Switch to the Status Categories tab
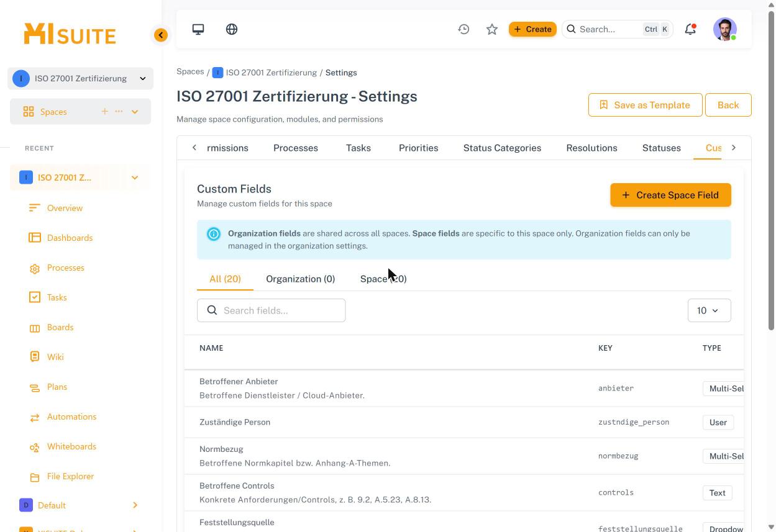 (502, 148)
